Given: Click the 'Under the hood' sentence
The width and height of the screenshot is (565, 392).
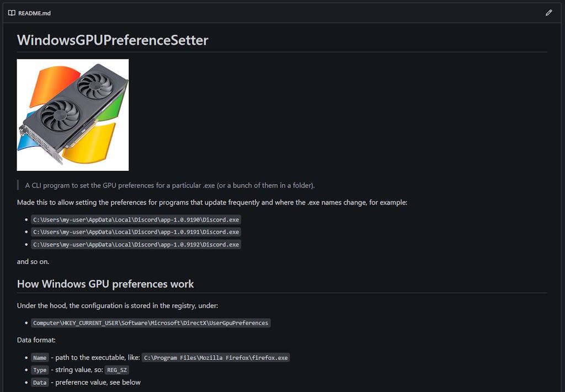Looking at the screenshot, I should pos(118,305).
